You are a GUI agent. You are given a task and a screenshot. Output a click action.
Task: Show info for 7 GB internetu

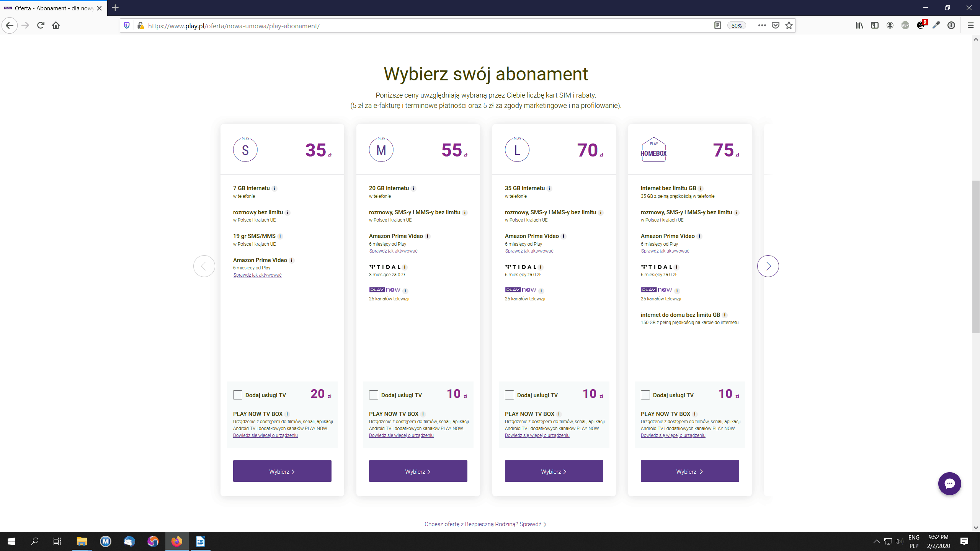click(274, 188)
